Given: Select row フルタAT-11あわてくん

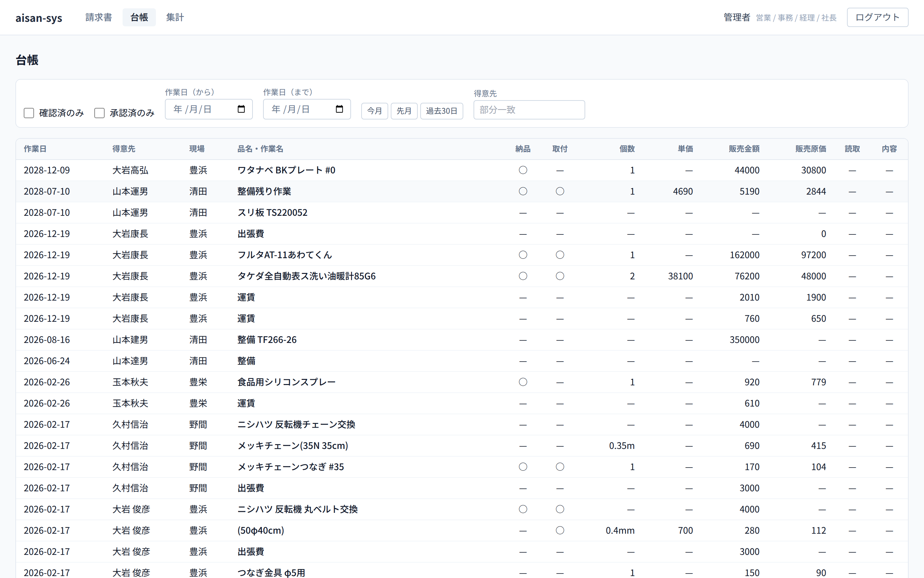Looking at the screenshot, I should pyautogui.click(x=462, y=255).
